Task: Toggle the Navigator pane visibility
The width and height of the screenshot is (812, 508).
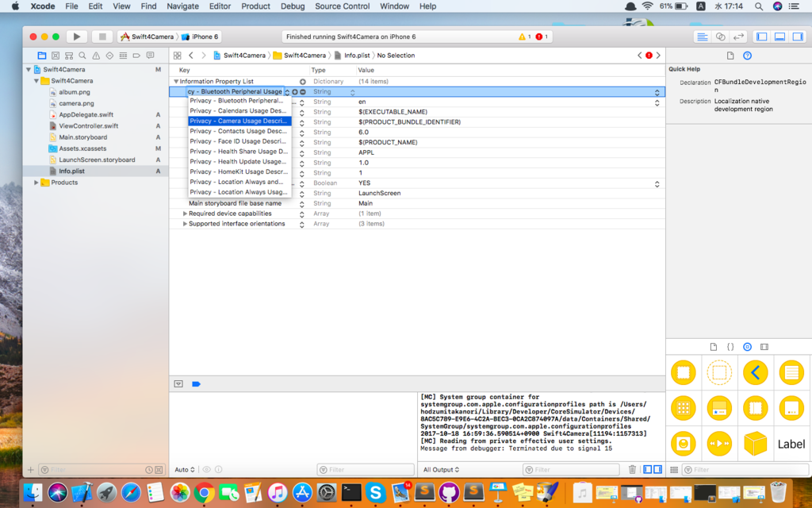Action: 762,37
